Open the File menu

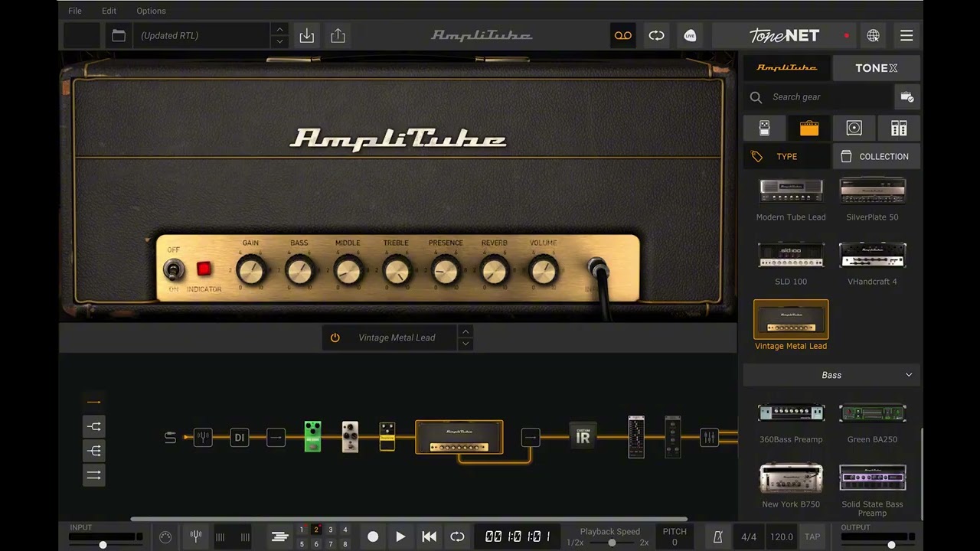[74, 11]
